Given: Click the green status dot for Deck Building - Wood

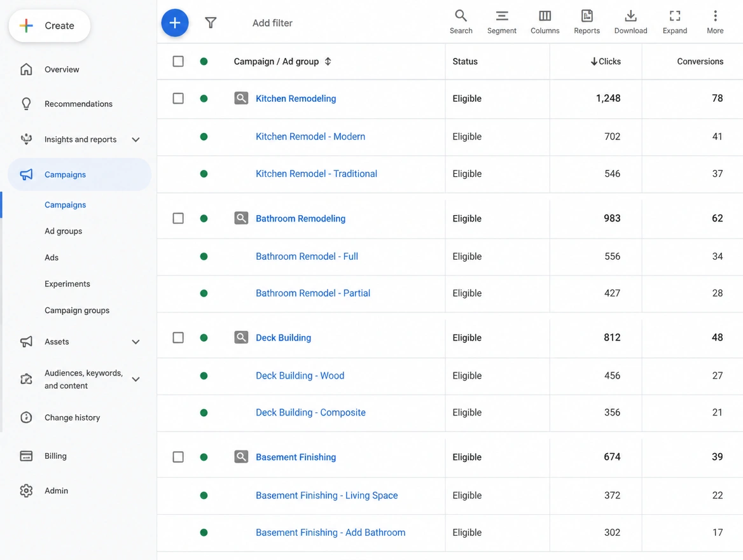Looking at the screenshot, I should (204, 375).
